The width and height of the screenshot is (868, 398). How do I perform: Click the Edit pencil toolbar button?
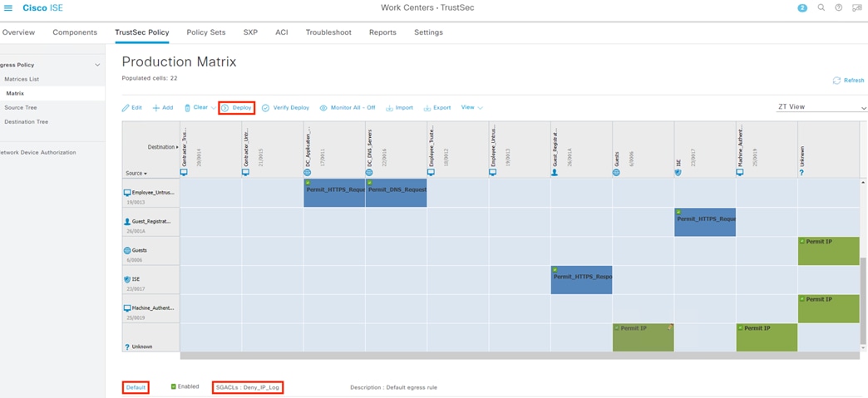[x=131, y=108]
